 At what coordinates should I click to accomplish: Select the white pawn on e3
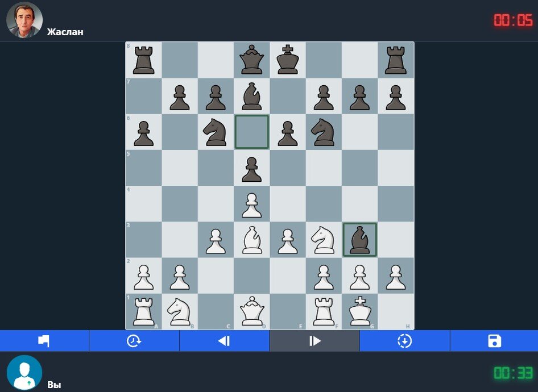pos(288,241)
